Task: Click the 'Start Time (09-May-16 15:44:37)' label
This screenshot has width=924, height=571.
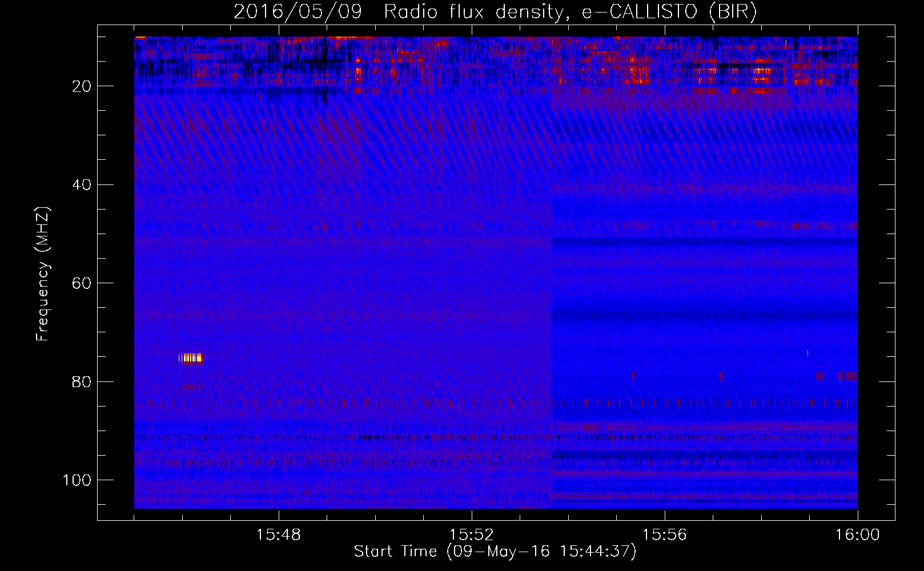Action: [x=495, y=552]
